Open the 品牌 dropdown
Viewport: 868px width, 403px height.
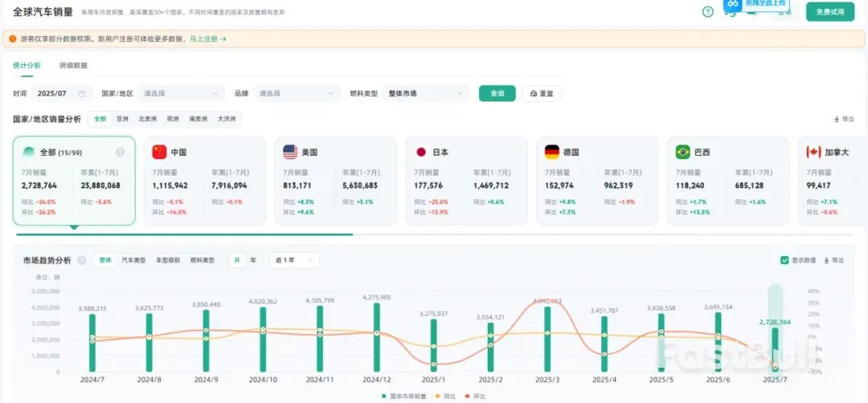click(x=297, y=93)
